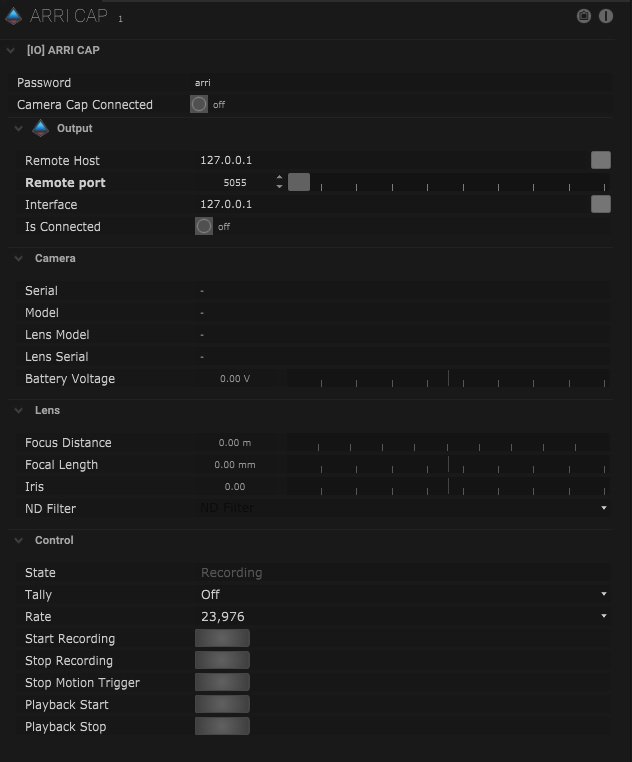Viewport: 632px width, 762px height.
Task: Click the Remote Host 127.0.0.1 field
Action: [391, 160]
